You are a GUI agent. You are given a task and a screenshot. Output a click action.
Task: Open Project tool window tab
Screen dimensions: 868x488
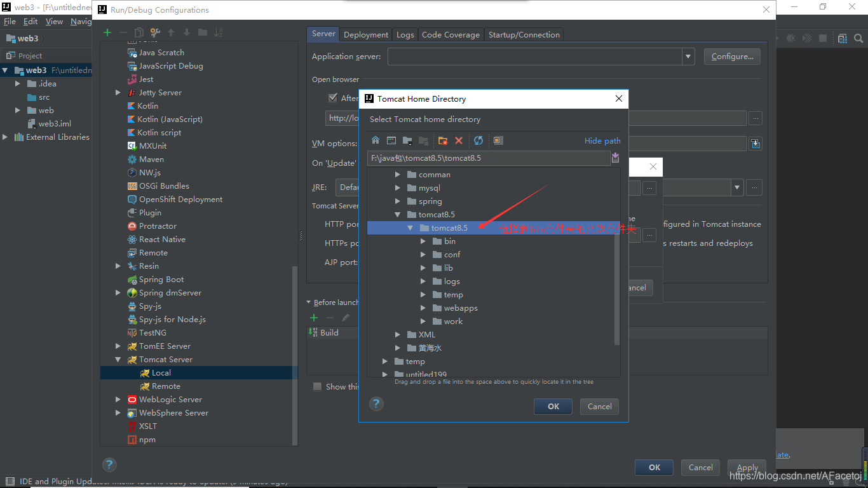tap(24, 56)
